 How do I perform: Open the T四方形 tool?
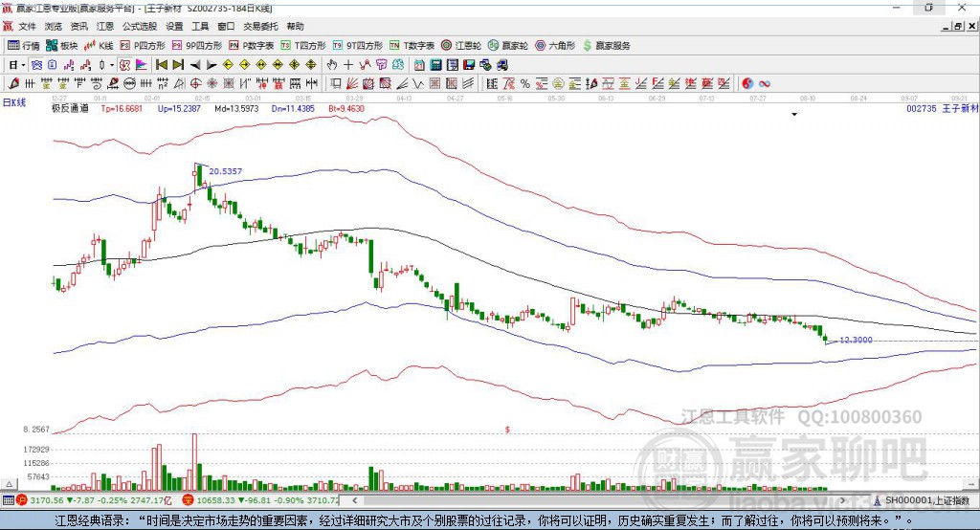pos(303,46)
